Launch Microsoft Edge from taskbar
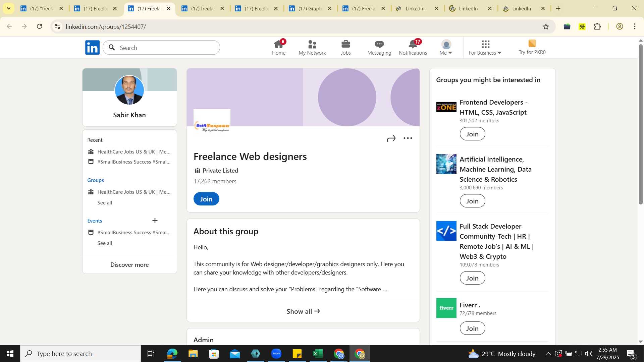 [x=172, y=354]
